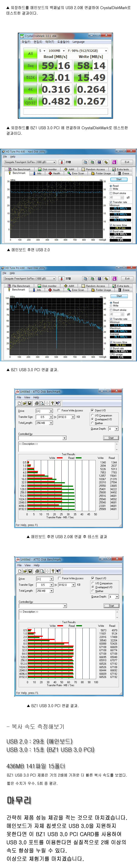
Task: Click Start in the upper ATTO window
Action: pyautogui.click(x=111, y=438)
